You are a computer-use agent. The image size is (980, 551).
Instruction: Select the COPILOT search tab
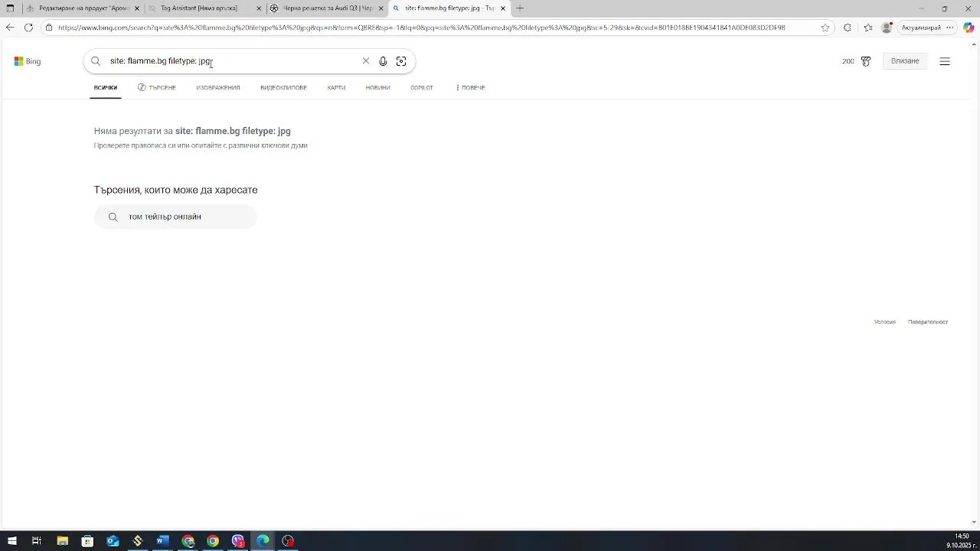pyautogui.click(x=422, y=88)
